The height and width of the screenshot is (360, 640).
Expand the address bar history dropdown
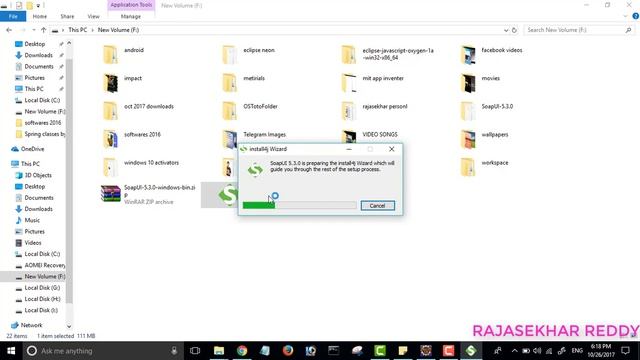[x=506, y=30]
